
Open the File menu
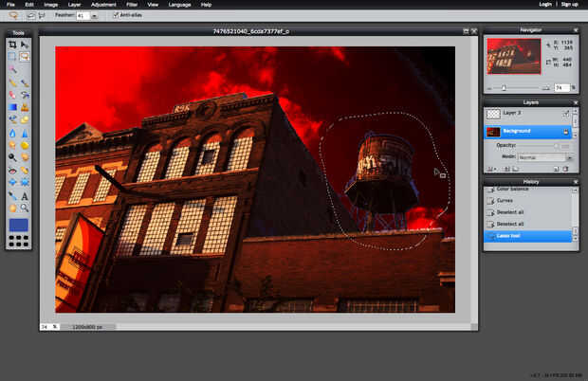pyautogui.click(x=10, y=5)
